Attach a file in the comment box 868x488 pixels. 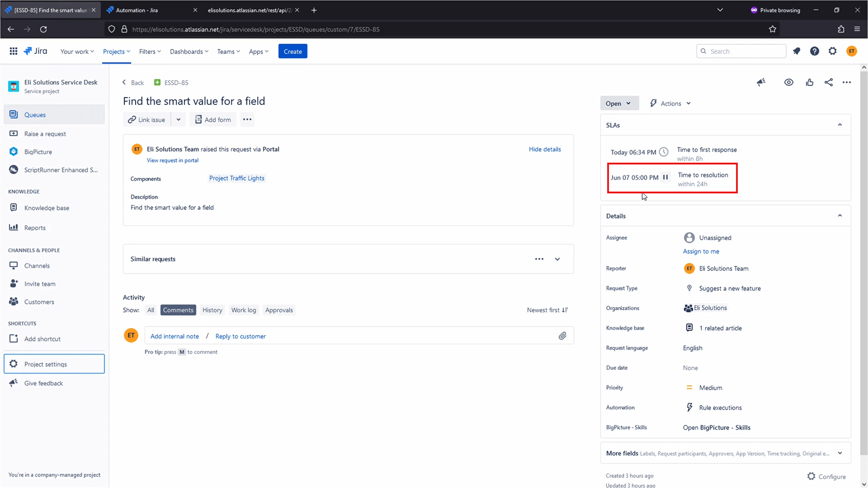(x=562, y=336)
